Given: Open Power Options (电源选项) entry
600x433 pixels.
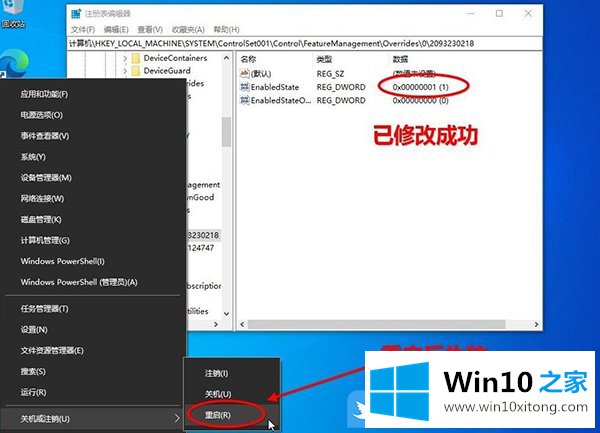Looking at the screenshot, I should coord(93,115).
